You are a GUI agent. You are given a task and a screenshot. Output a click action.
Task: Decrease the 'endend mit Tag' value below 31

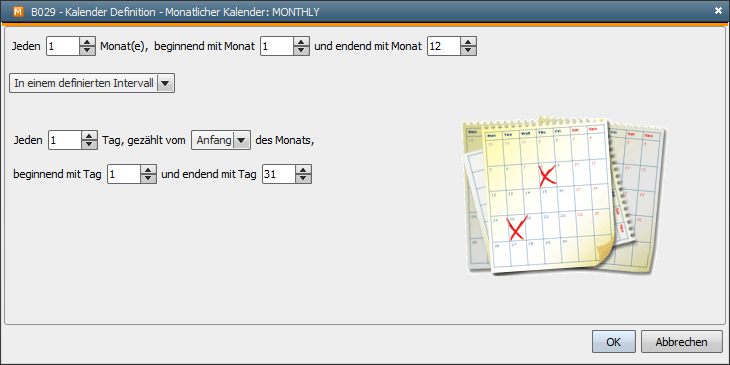tap(303, 179)
